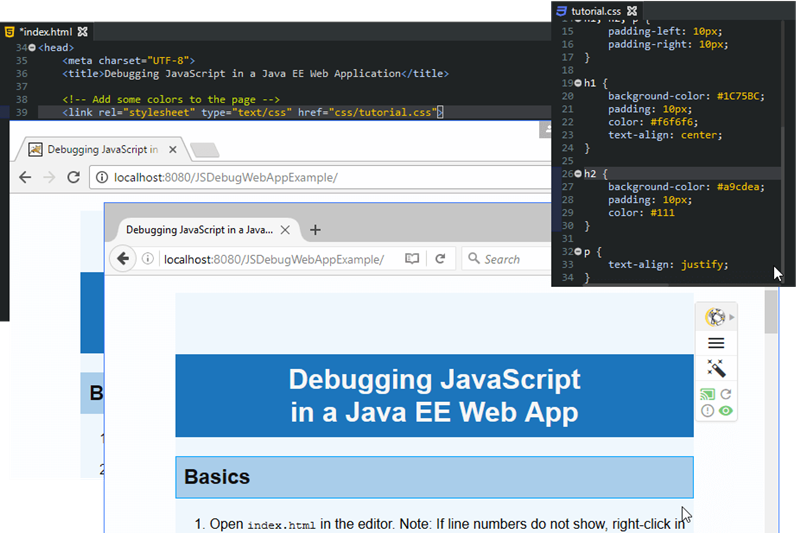Image resolution: width=800 pixels, height=533 pixels.
Task: Switch to the index.html editor tab
Action: (47, 32)
